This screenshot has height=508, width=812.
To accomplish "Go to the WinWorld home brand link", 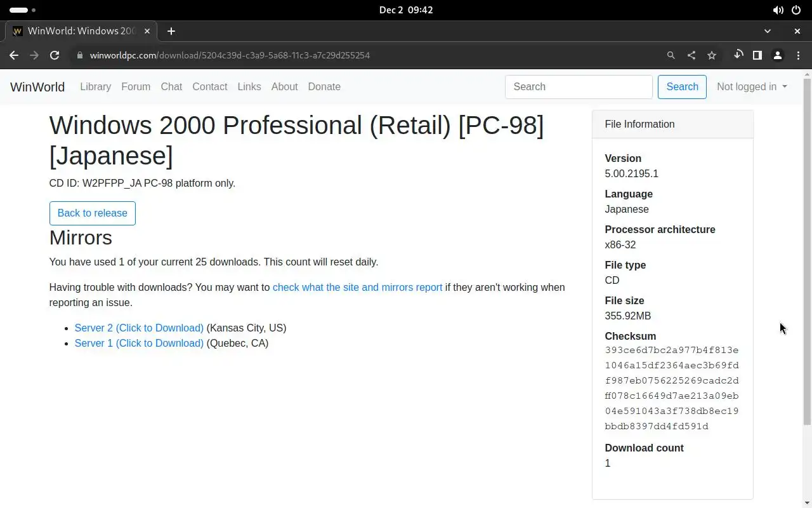I will pyautogui.click(x=37, y=87).
